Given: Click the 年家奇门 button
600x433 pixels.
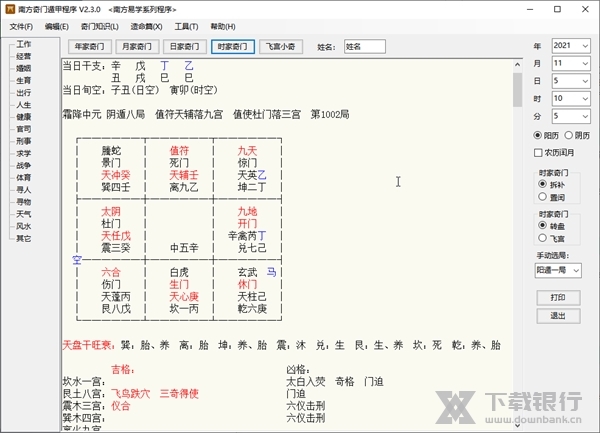Looking at the screenshot, I should [x=90, y=47].
